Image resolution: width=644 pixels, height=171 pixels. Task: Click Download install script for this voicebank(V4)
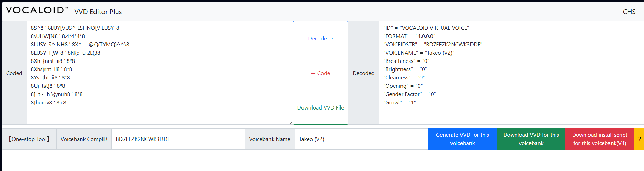coord(600,139)
